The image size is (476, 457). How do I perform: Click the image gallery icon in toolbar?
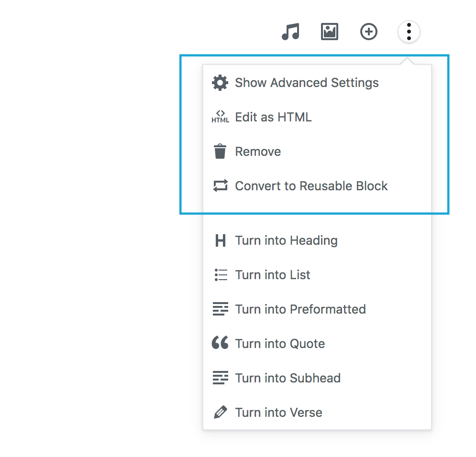(329, 32)
